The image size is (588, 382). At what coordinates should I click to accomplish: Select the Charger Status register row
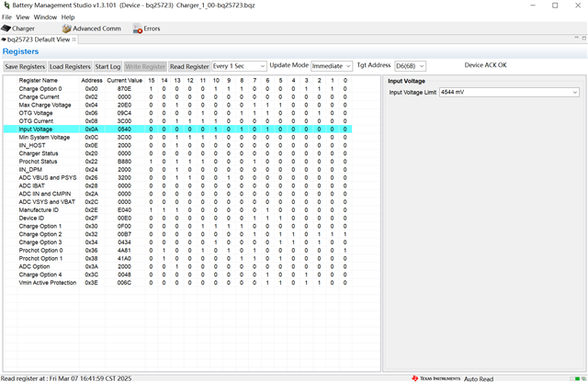pyautogui.click(x=177, y=153)
